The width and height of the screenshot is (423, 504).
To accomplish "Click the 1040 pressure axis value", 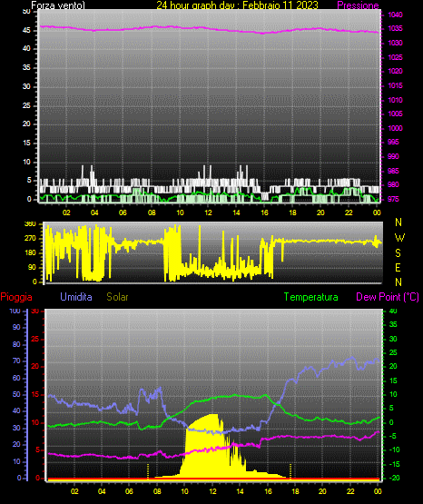I will 395,15.
